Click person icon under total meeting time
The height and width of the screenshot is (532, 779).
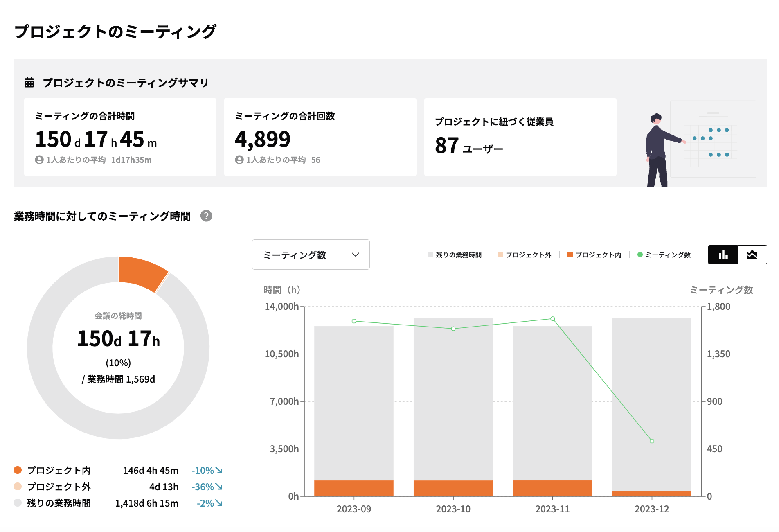tap(39, 160)
